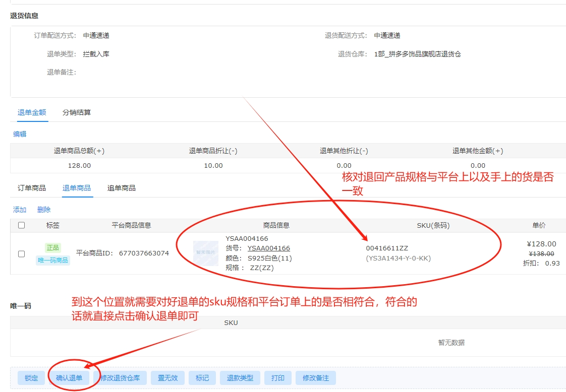Switch to the 退单金额 tab

(x=32, y=112)
